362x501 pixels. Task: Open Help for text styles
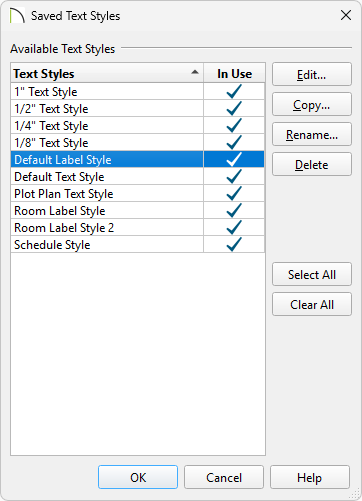click(310, 477)
